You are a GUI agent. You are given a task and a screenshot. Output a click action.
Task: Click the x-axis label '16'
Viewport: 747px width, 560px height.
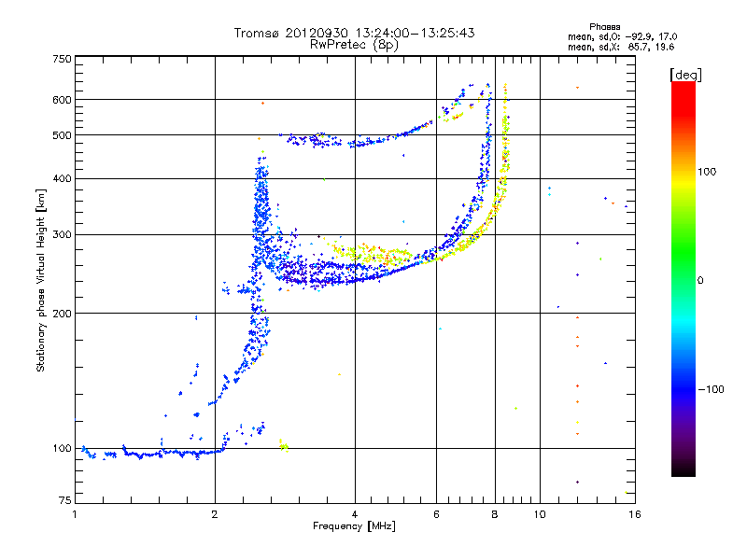coord(635,514)
